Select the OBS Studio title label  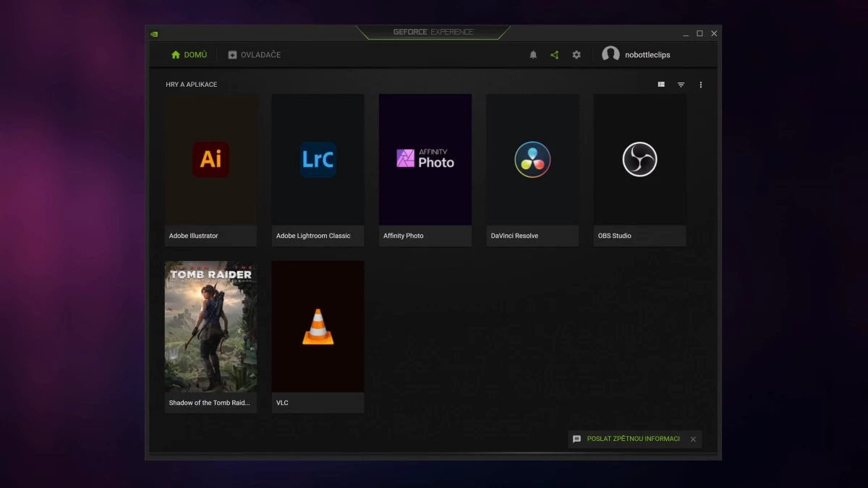[x=614, y=236]
